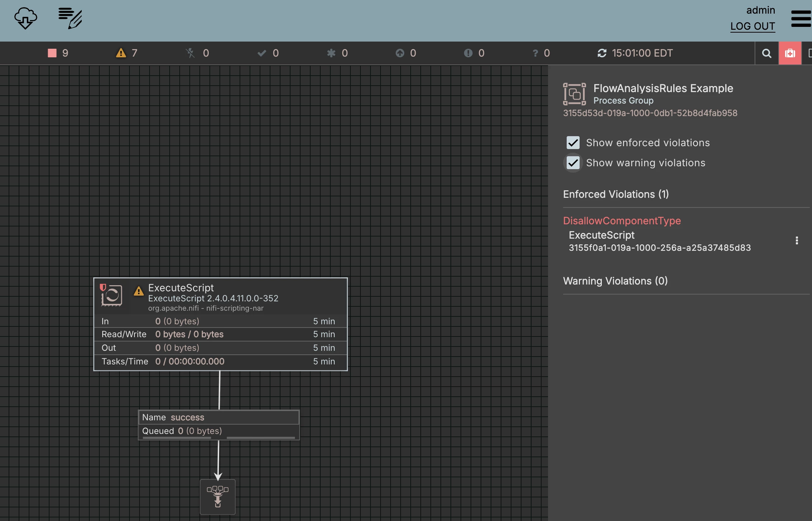Select the ExecuteScript processor name on canvas
The width and height of the screenshot is (812, 521).
pyautogui.click(x=181, y=287)
